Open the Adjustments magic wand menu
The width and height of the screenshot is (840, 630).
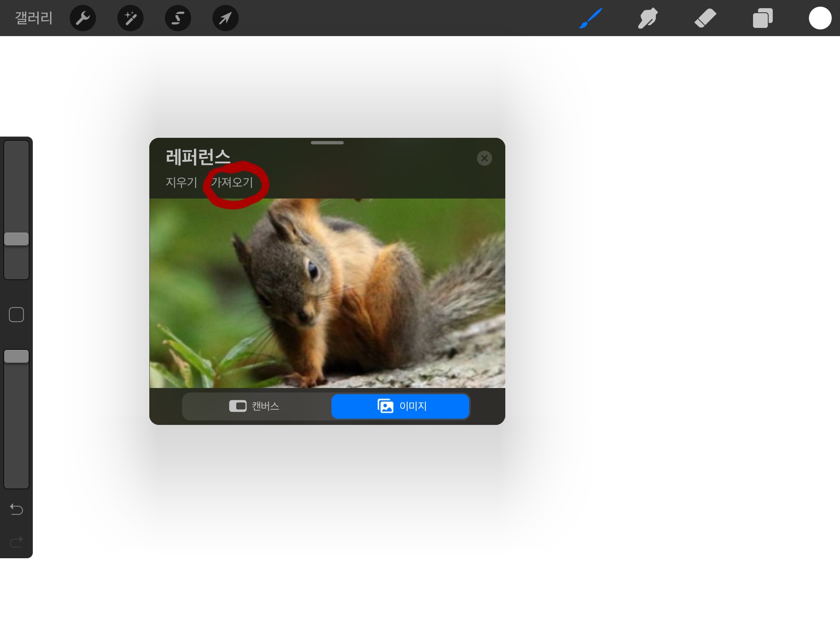pos(130,18)
